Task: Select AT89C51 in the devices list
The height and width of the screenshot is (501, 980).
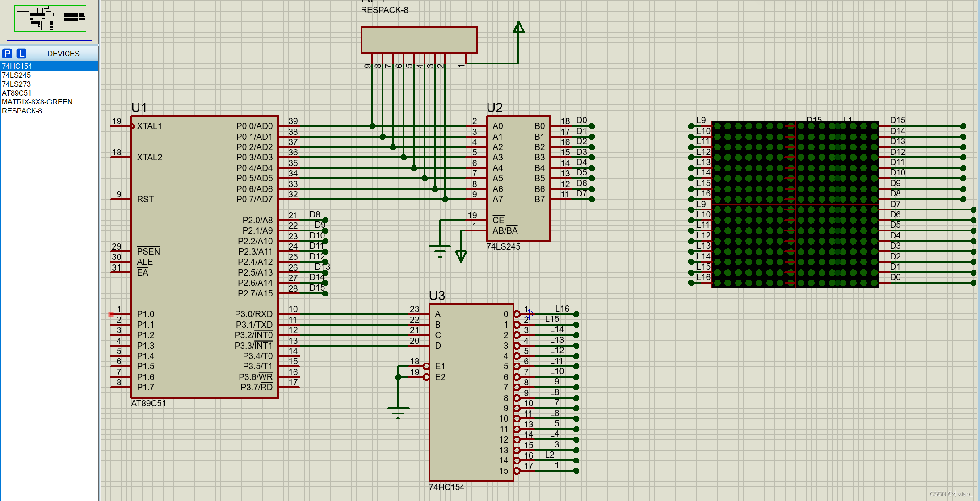Action: tap(17, 93)
